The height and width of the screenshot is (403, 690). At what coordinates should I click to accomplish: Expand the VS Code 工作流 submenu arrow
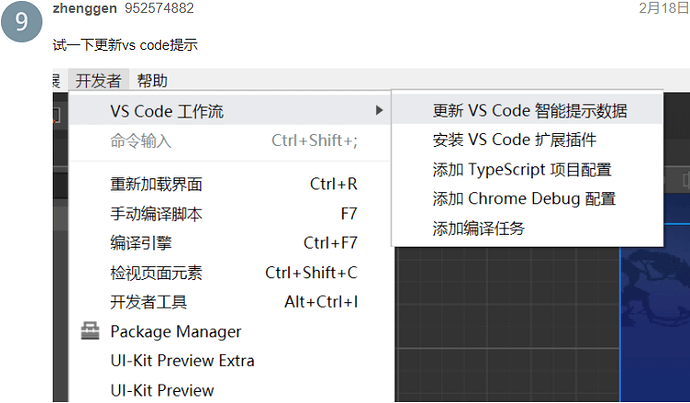[x=378, y=110]
